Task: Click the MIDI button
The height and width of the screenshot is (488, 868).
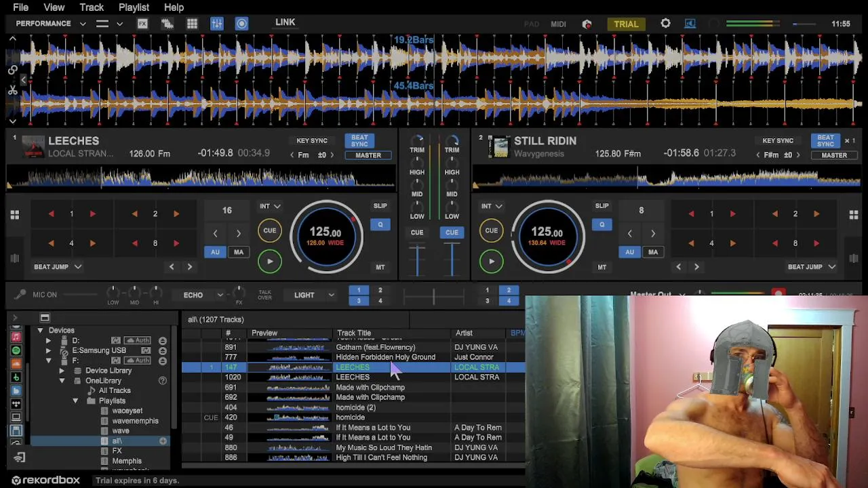Action: pos(558,24)
